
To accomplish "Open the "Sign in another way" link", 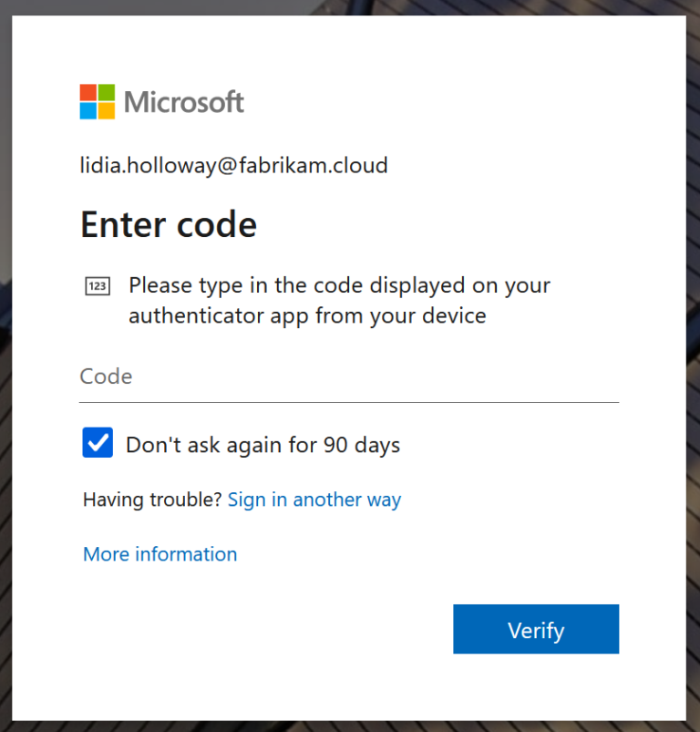I will click(314, 500).
